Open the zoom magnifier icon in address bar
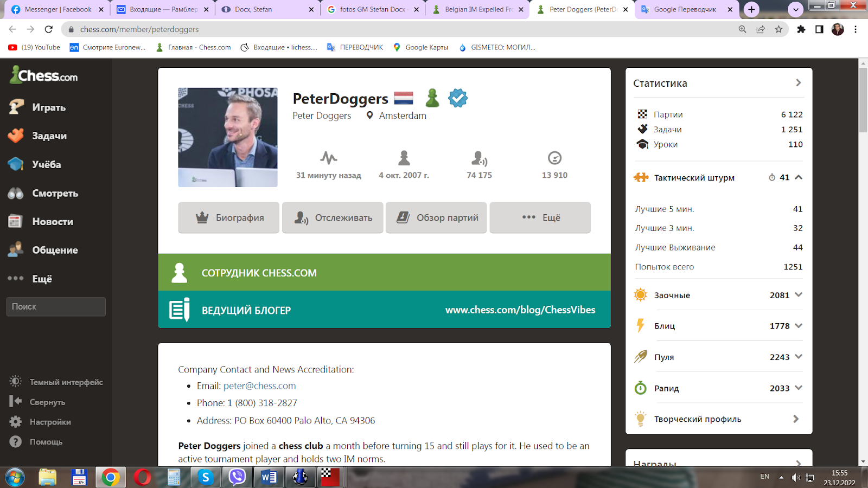This screenshot has height=488, width=868. pos(743,29)
